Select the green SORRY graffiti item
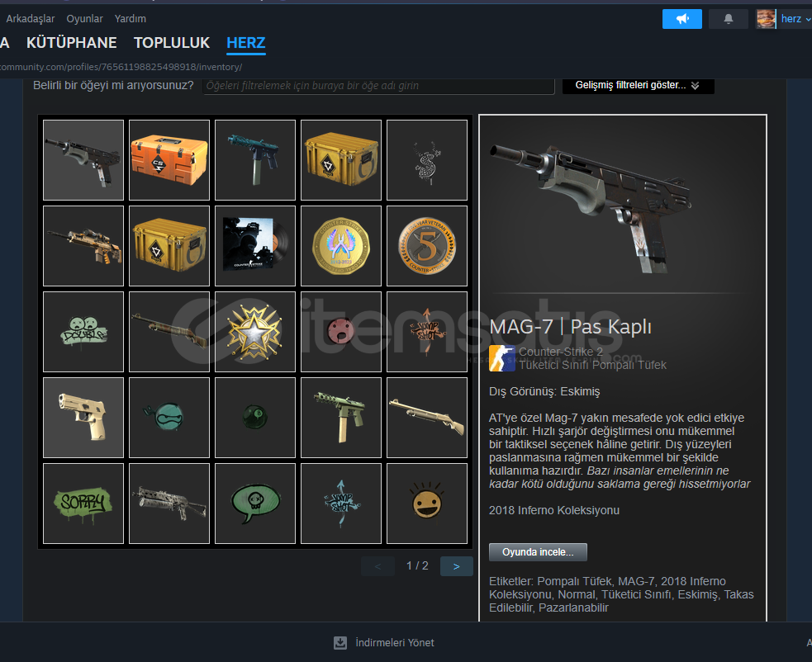 click(83, 503)
